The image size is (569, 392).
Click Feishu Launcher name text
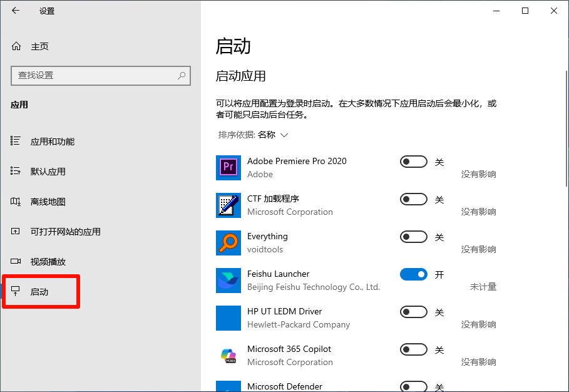pyautogui.click(x=279, y=274)
